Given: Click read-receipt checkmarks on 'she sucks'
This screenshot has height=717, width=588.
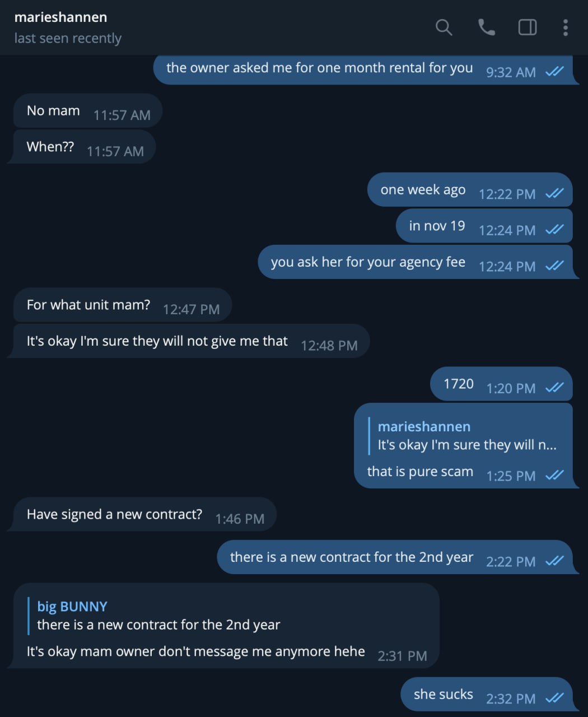Looking at the screenshot, I should (x=554, y=698).
